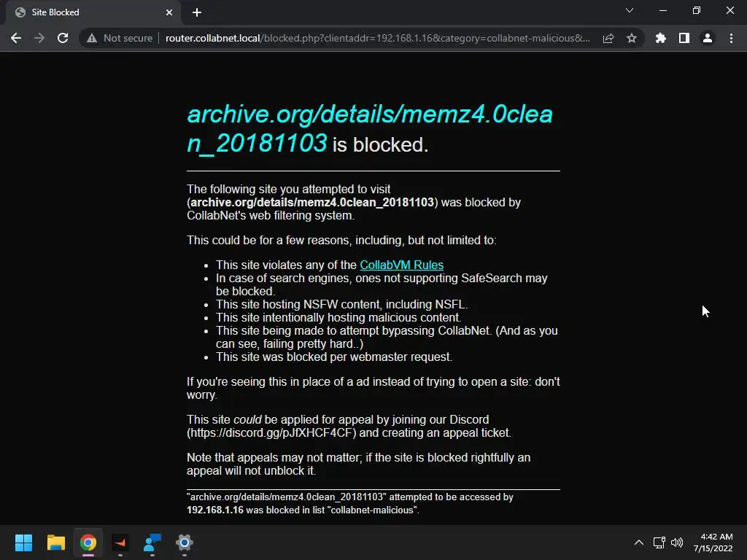
Task: Show hidden system tray icons
Action: point(639,542)
